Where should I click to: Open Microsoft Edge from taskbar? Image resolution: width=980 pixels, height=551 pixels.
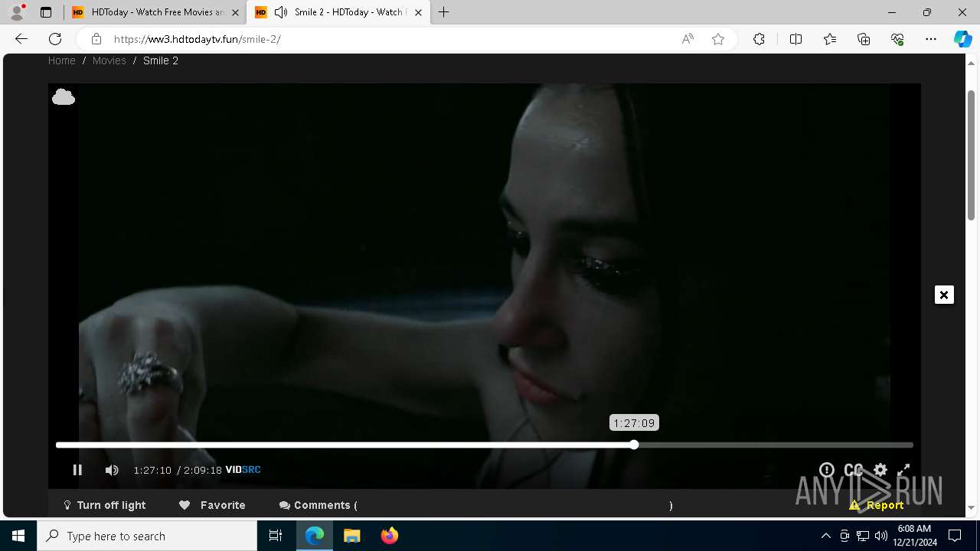[315, 536]
